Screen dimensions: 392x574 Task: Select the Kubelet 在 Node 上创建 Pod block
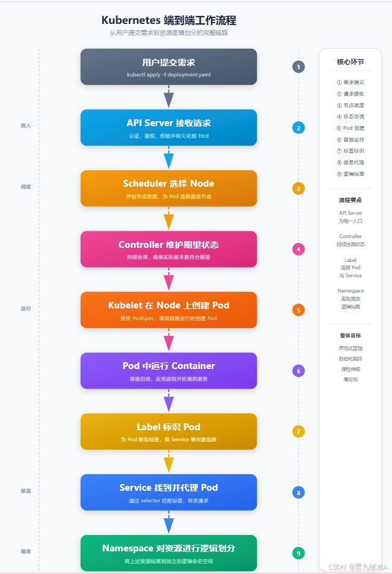169,310
